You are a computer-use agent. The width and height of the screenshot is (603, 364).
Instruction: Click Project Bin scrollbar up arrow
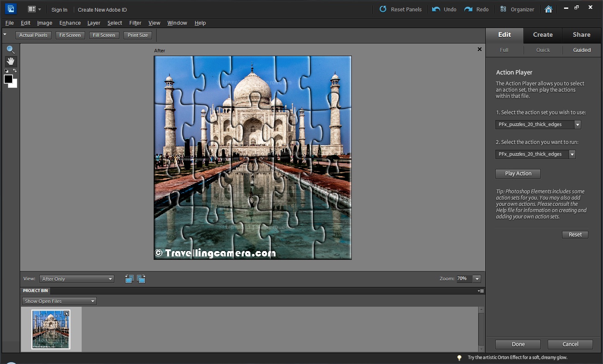click(x=481, y=310)
